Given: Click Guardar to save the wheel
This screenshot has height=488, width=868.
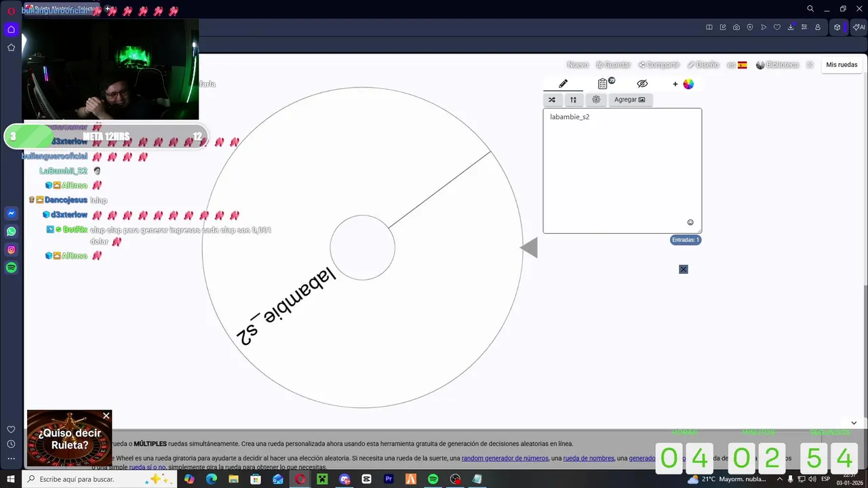Looking at the screenshot, I should tap(613, 65).
